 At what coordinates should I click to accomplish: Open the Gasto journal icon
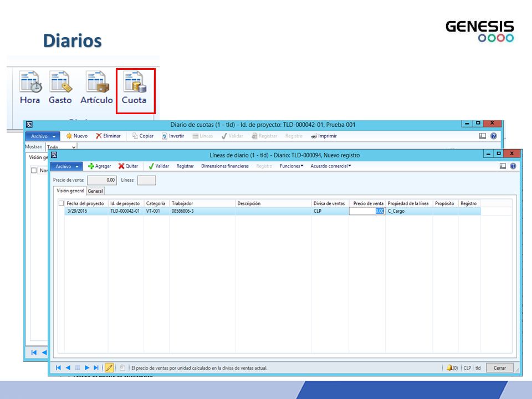click(60, 87)
